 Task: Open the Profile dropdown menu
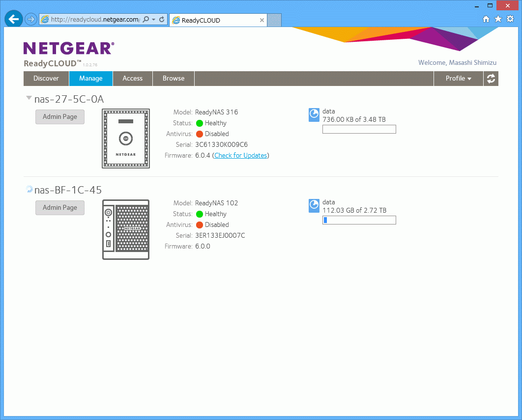click(458, 79)
